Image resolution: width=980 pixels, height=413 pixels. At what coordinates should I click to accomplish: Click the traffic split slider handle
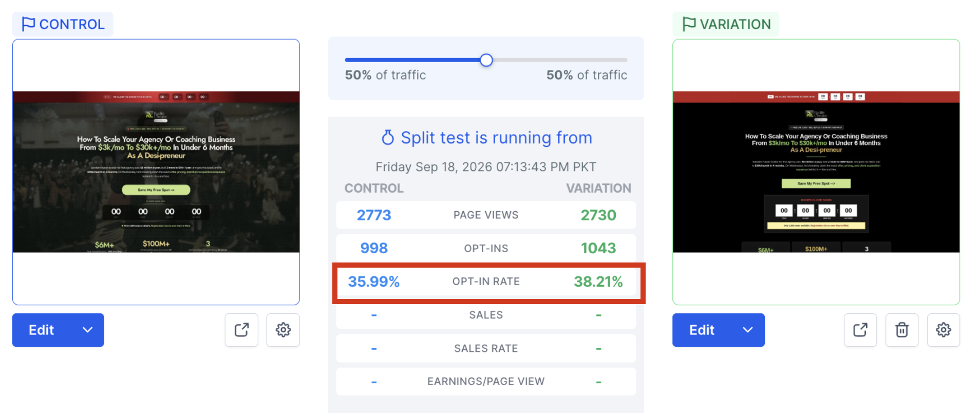coord(486,60)
